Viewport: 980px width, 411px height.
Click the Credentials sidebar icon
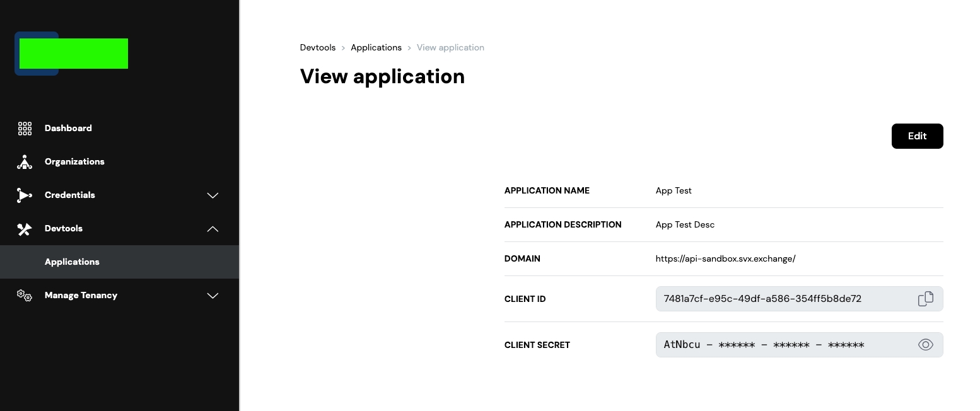pyautogui.click(x=25, y=195)
